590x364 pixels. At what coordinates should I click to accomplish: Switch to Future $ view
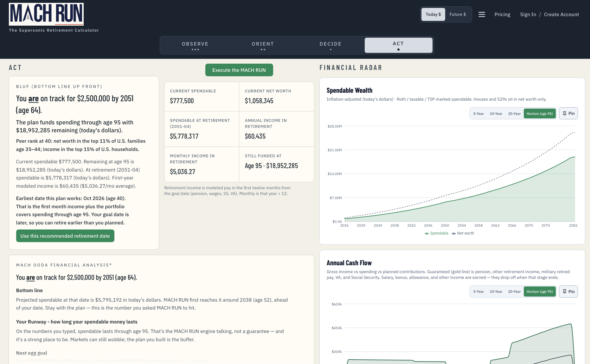coord(458,15)
